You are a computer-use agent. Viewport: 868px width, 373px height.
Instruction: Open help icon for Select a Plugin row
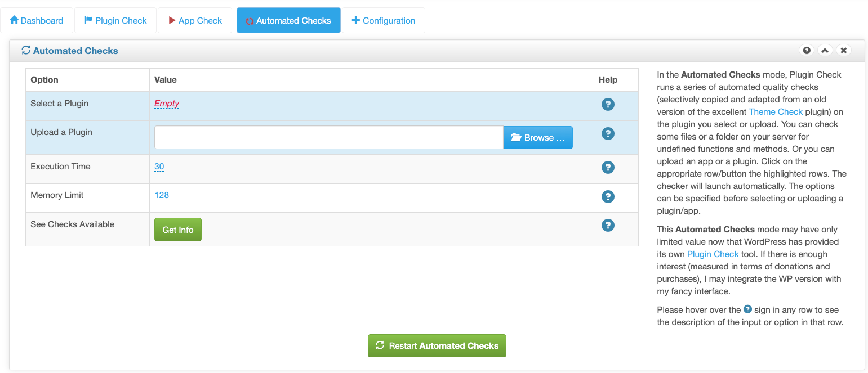tap(608, 104)
